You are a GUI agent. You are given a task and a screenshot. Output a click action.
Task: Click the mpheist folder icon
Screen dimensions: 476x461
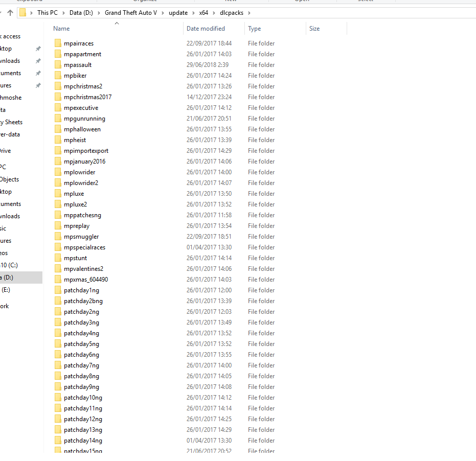pos(58,140)
